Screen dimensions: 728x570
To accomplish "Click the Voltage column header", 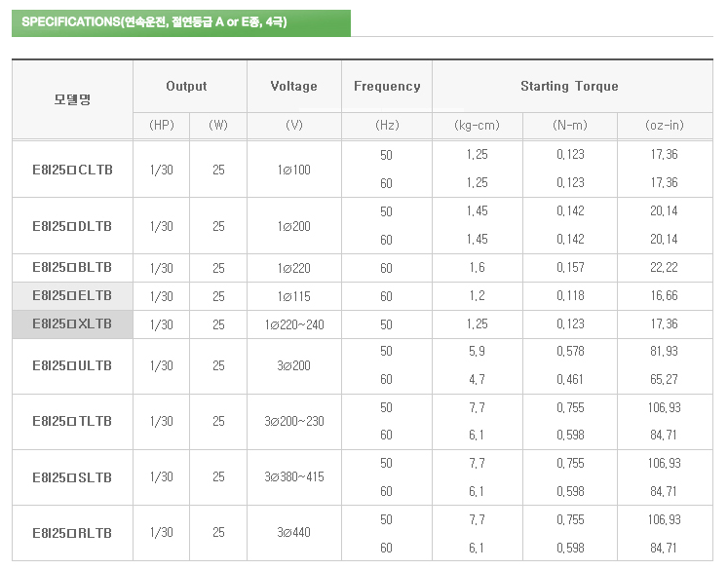I will tap(293, 87).
